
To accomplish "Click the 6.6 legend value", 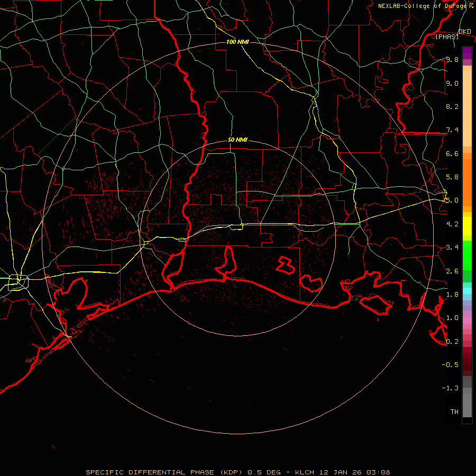I will coord(452,153).
